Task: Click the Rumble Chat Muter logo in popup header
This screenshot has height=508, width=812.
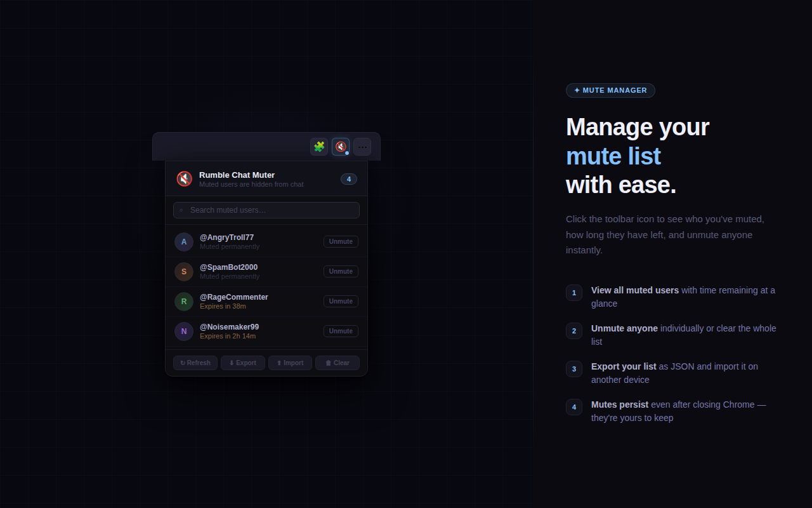Action: [184, 178]
